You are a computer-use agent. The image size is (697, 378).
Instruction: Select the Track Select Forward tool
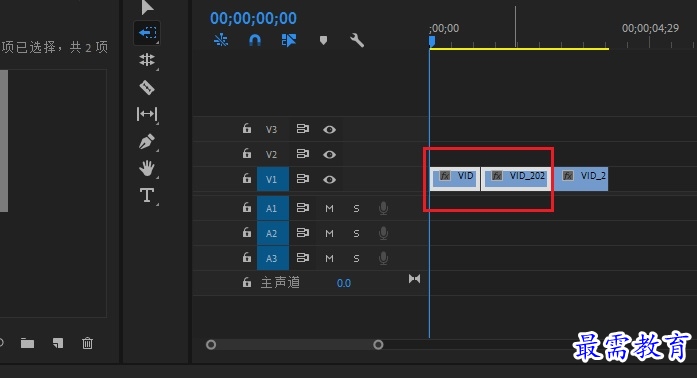(147, 33)
